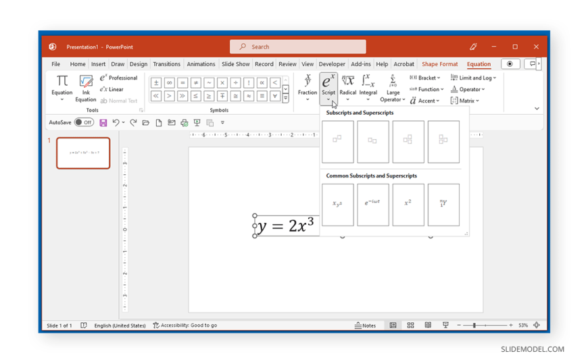Insert the greater-than-or-equal symbol

point(209,96)
